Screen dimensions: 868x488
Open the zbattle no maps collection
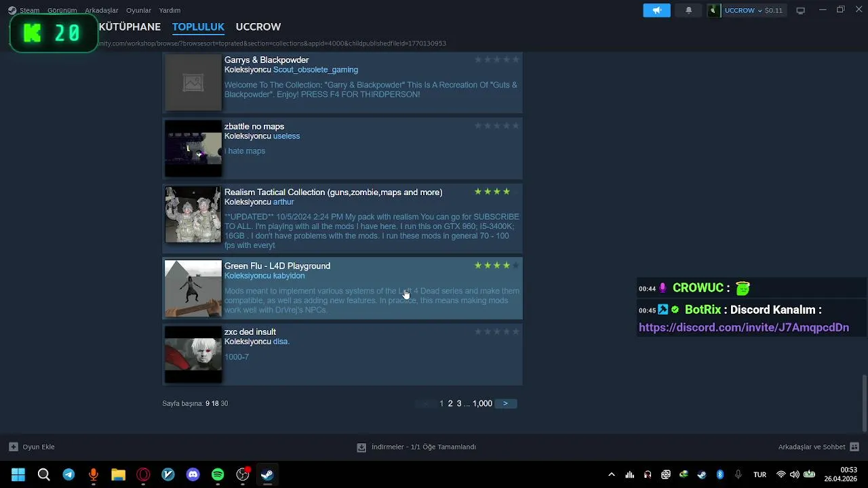click(254, 126)
